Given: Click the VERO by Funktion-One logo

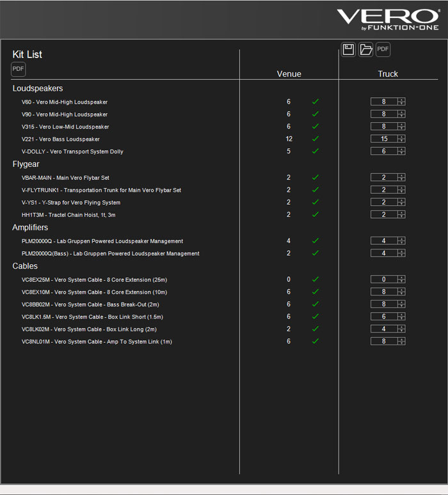Looking at the screenshot, I should pyautogui.click(x=388, y=20).
